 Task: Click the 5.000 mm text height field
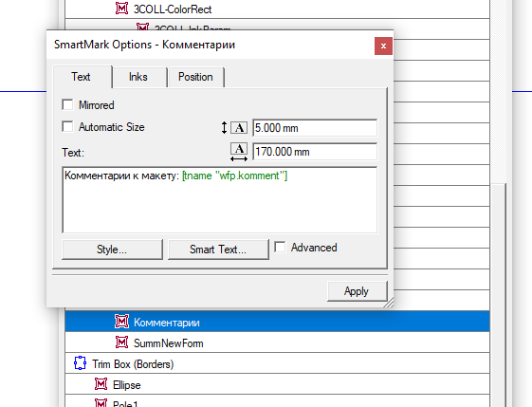pos(315,128)
